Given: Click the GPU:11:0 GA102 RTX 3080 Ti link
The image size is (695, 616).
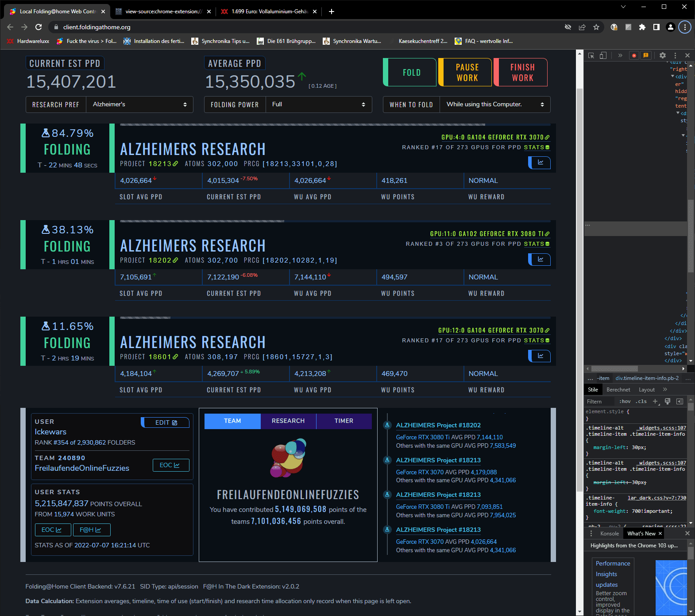Looking at the screenshot, I should (x=490, y=234).
